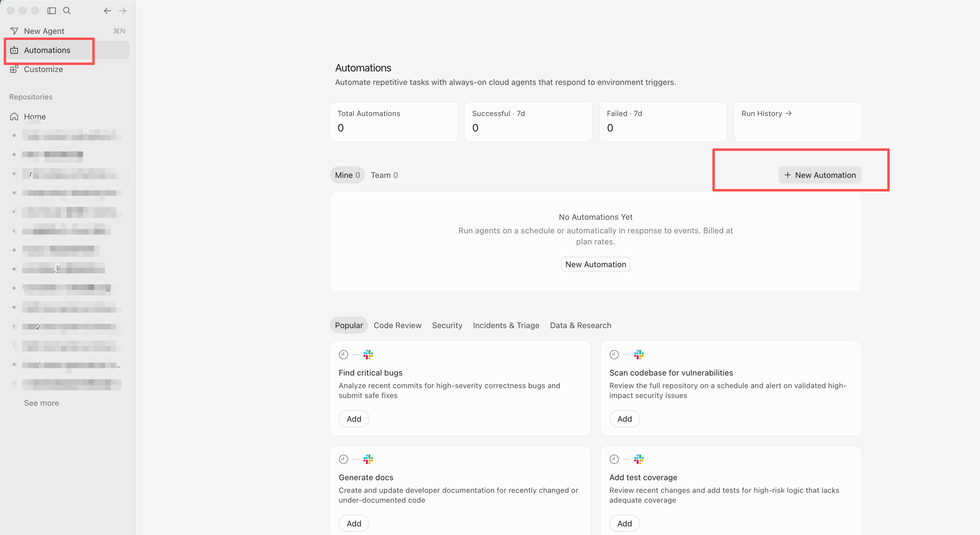Click clock icon on Find critical bugs card
The image size is (980, 535).
click(344, 355)
